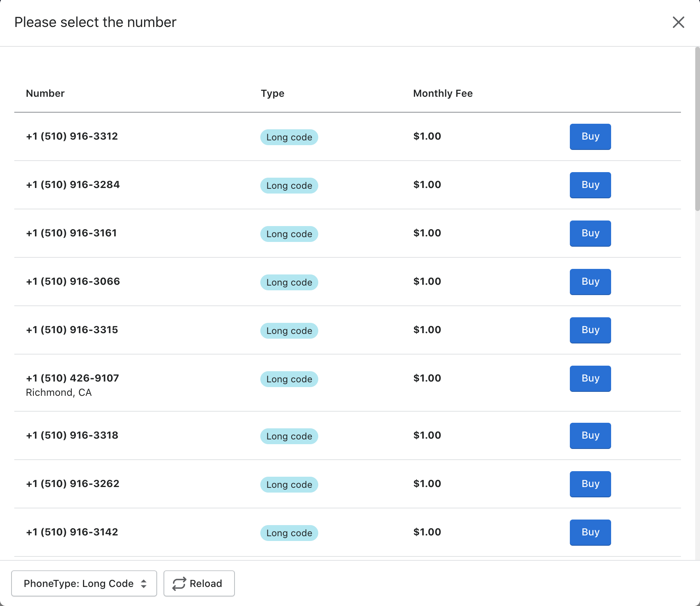The height and width of the screenshot is (606, 700).
Task: Click the Long code badge for 916-3142
Action: pos(289,533)
